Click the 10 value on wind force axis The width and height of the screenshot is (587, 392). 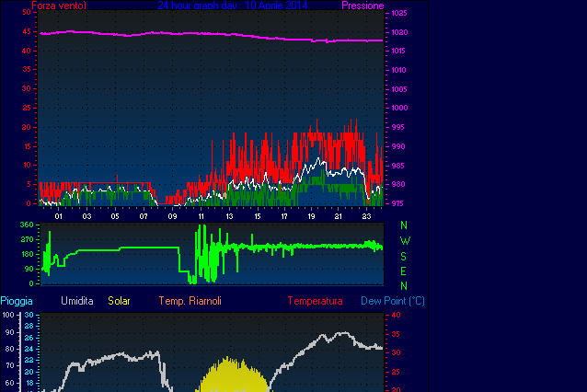tap(28, 165)
